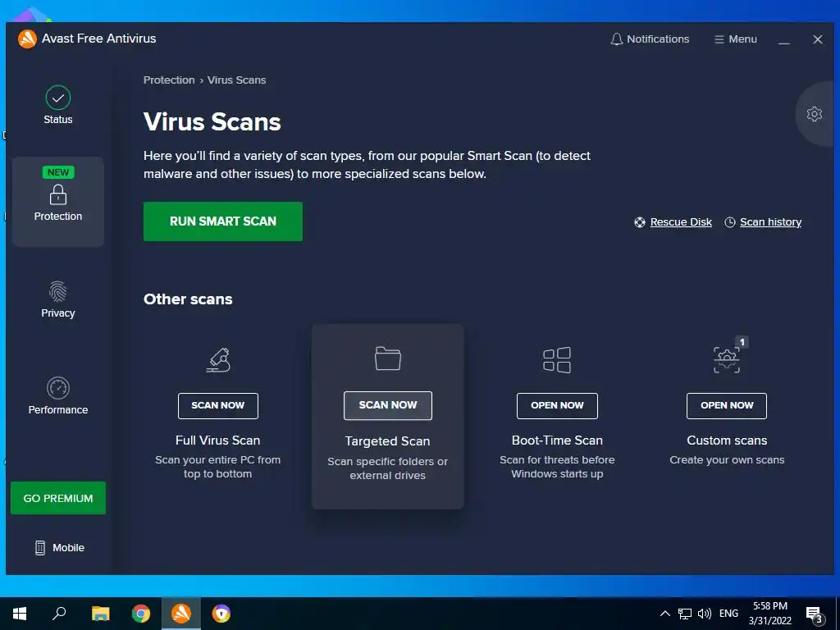Open the Rescue Disk link
The width and height of the screenshot is (840, 630).
click(x=681, y=221)
